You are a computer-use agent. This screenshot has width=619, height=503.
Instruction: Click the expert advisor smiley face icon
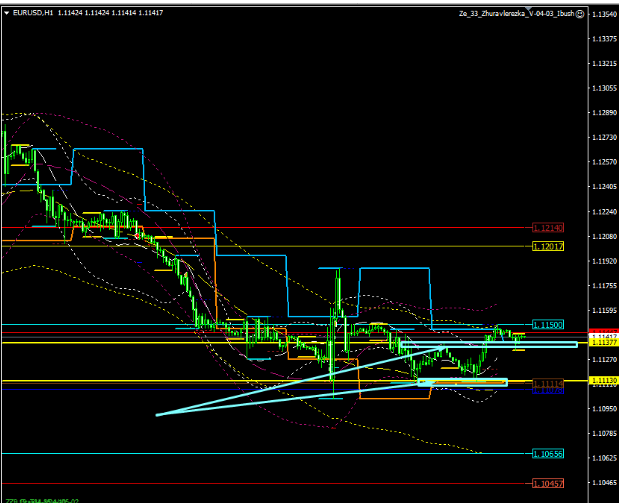coord(580,14)
